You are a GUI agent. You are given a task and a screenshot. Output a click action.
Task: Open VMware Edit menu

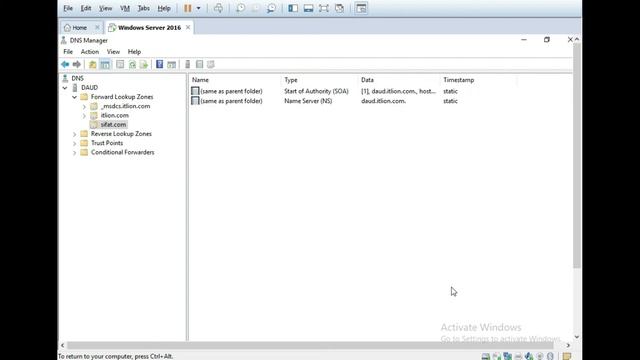click(86, 8)
